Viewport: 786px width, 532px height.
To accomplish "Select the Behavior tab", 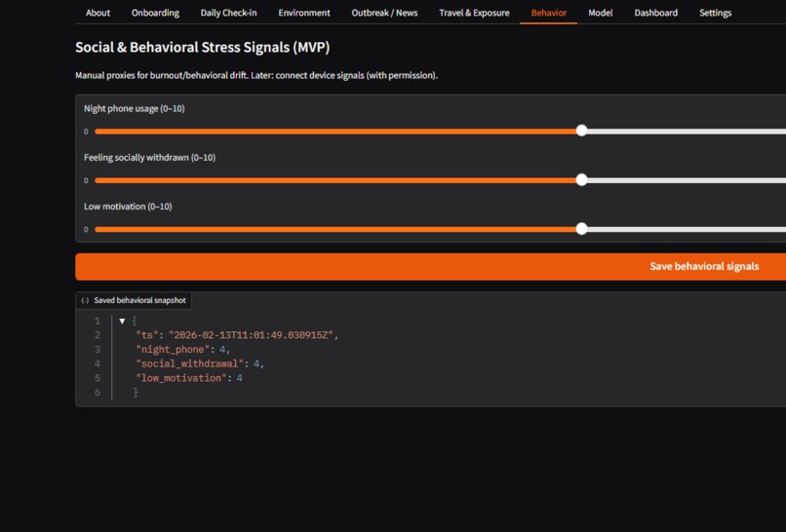I will tap(549, 13).
